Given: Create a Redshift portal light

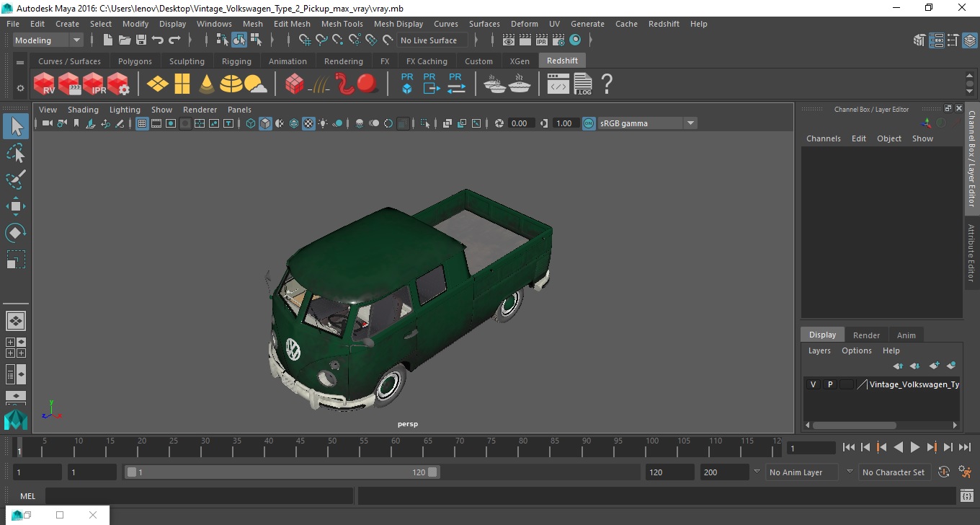Looking at the screenshot, I should (x=182, y=84).
